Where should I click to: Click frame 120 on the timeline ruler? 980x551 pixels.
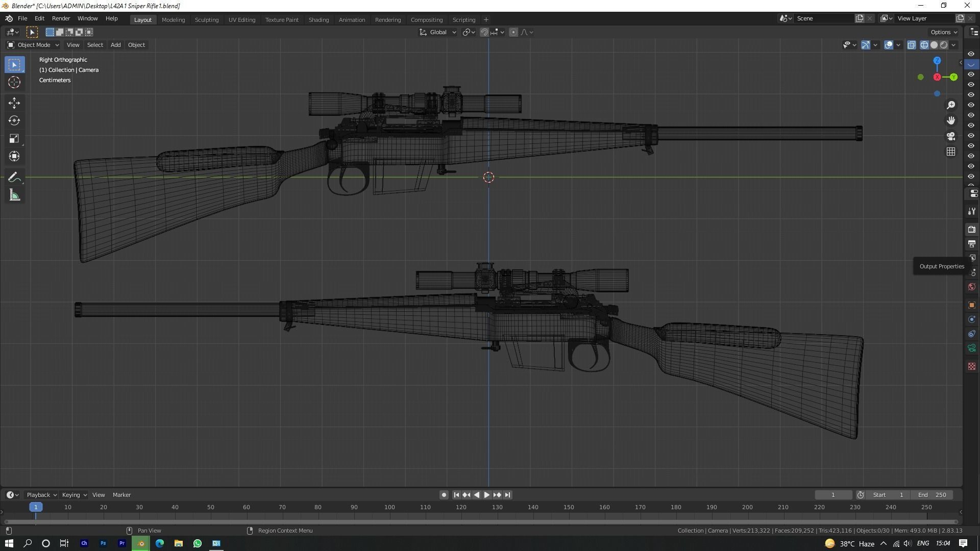coord(461,507)
